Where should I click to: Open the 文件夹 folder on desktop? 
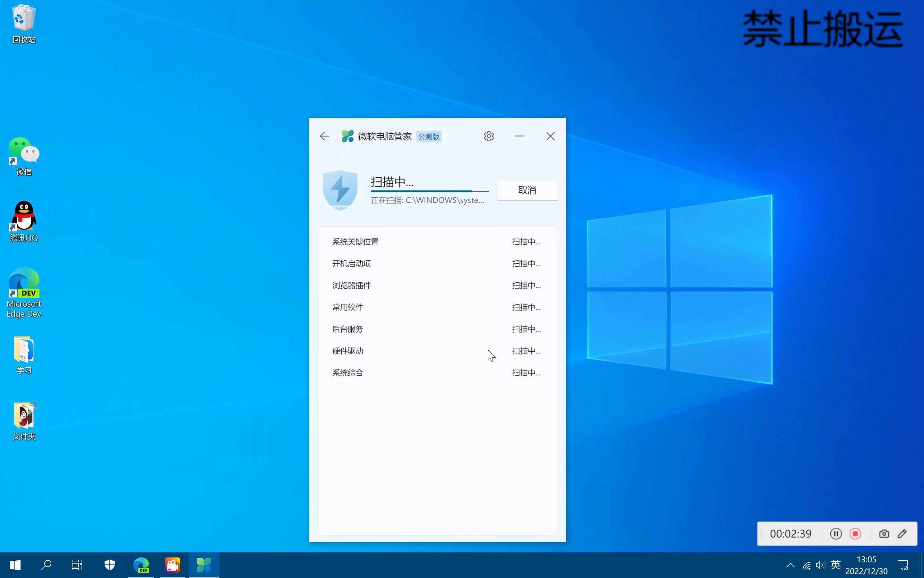pyautogui.click(x=24, y=421)
